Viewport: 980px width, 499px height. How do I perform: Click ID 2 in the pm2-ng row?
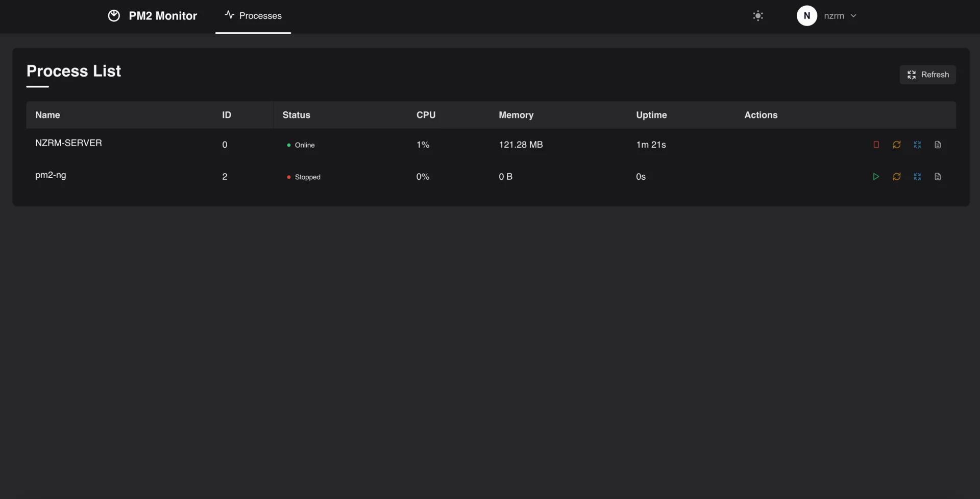coord(225,177)
